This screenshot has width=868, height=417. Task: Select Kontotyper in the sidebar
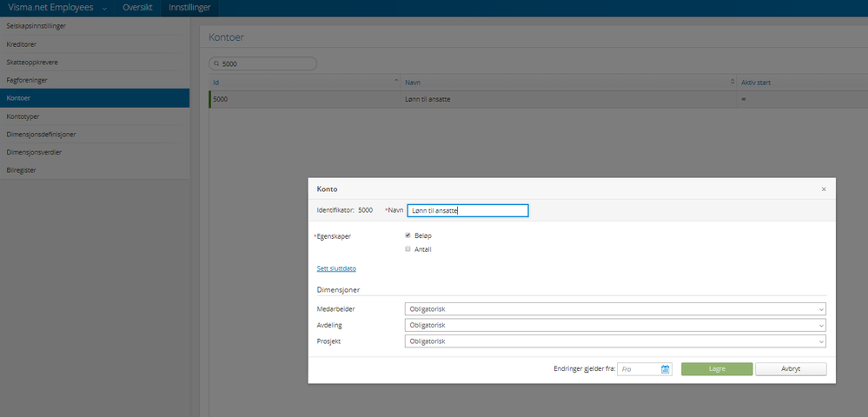click(23, 116)
